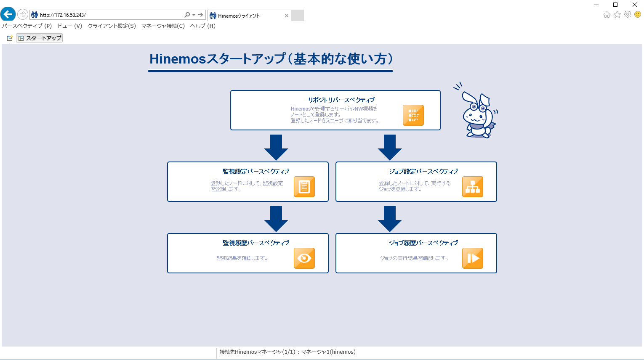Click the browser forward arrow button

pyautogui.click(x=23, y=15)
